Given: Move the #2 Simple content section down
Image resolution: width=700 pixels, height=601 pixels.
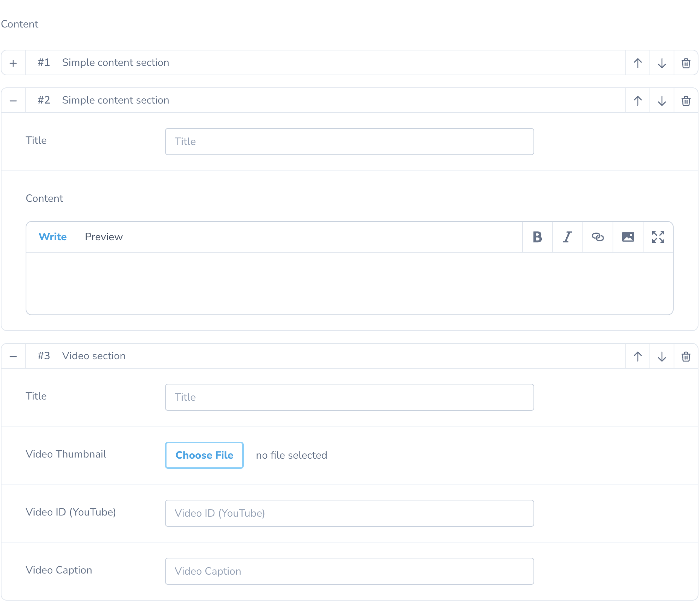Looking at the screenshot, I should coord(662,100).
